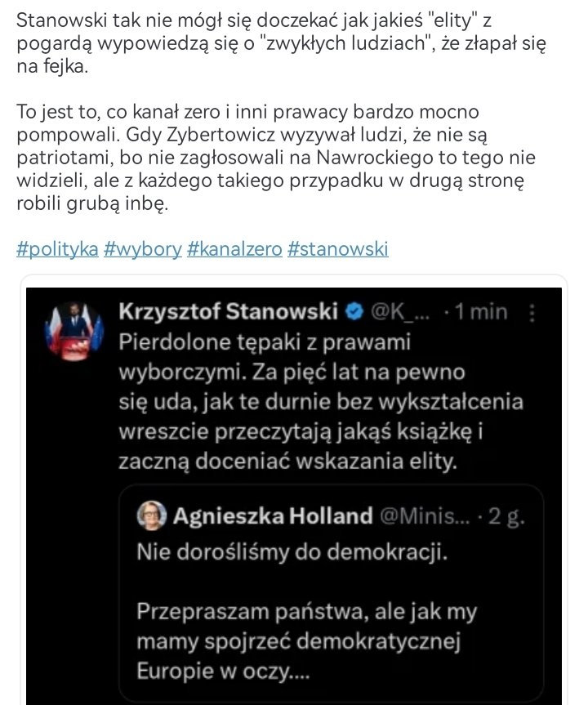Click the blue verified badge icon
The height and width of the screenshot is (705, 588).
pyautogui.click(x=354, y=311)
